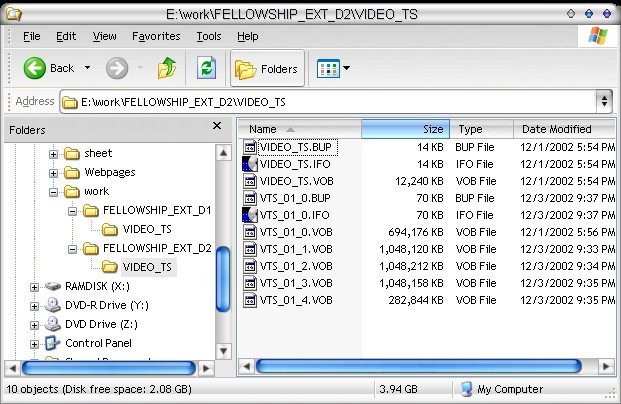
Task: Expand the sheet folder node
Action: tap(53, 154)
